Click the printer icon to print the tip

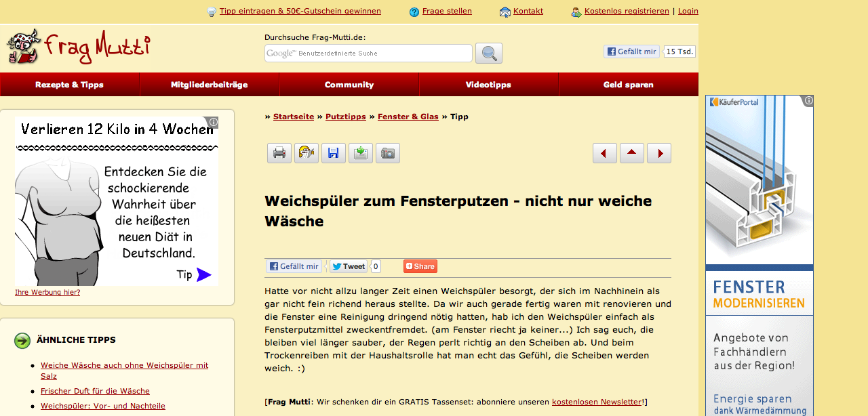[279, 153]
